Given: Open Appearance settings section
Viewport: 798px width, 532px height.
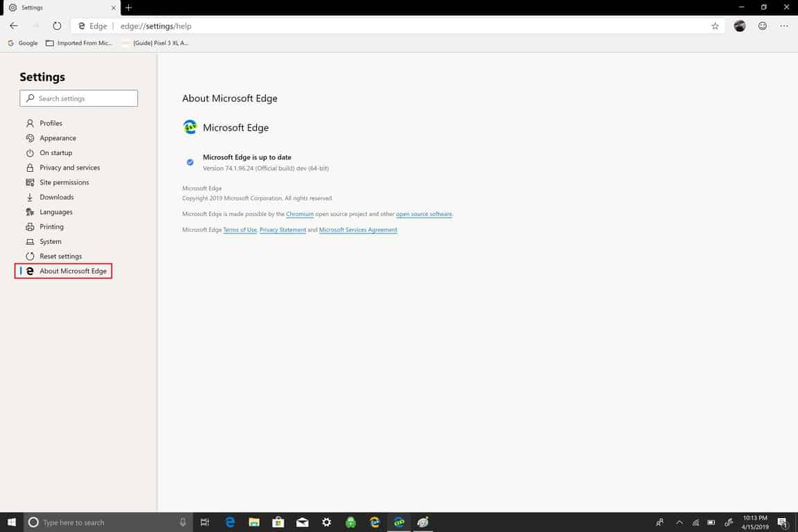Looking at the screenshot, I should 57,138.
